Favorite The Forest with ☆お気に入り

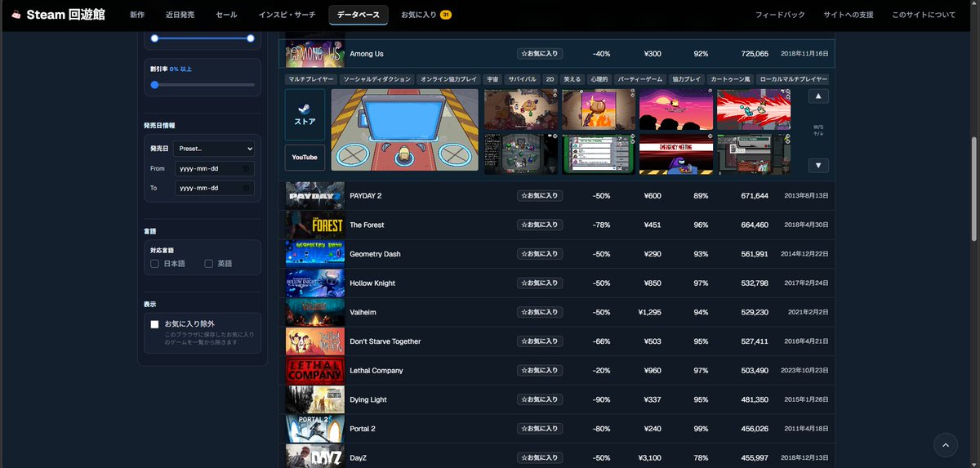coord(540,225)
